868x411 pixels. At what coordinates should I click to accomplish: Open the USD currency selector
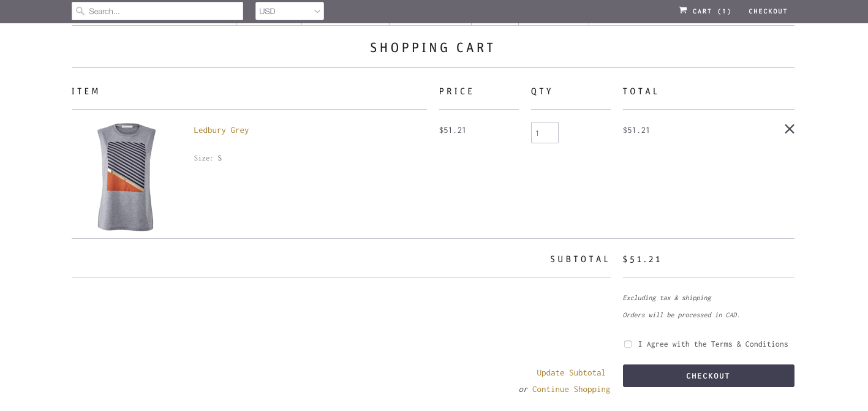(x=285, y=11)
